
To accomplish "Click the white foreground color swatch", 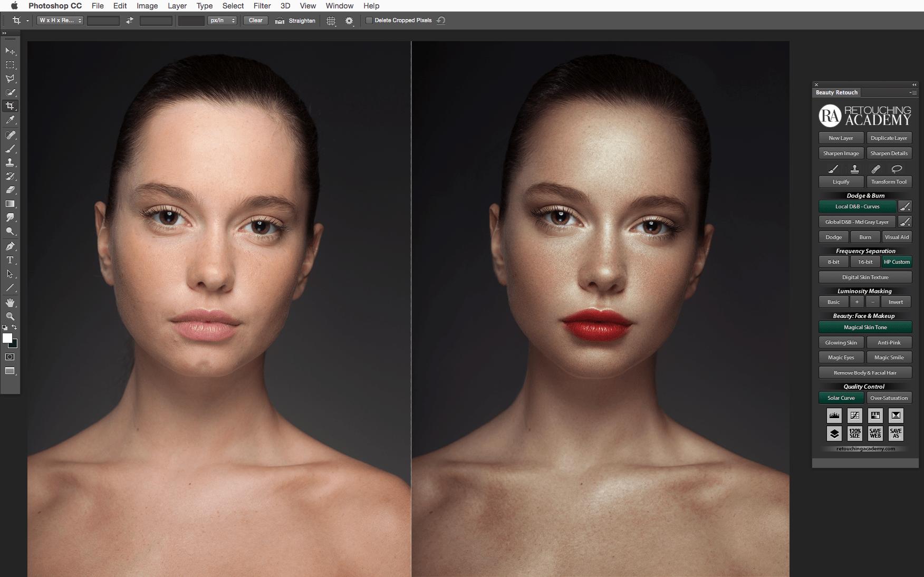I will (7, 339).
